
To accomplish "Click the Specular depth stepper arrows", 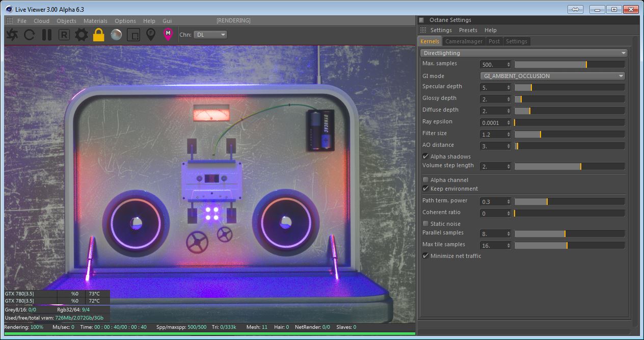I will click(x=508, y=88).
